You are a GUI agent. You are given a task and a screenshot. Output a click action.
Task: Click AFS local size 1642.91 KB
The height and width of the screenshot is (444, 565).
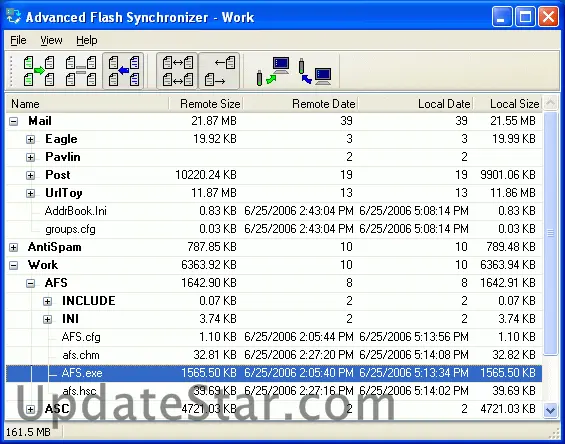pos(508,283)
